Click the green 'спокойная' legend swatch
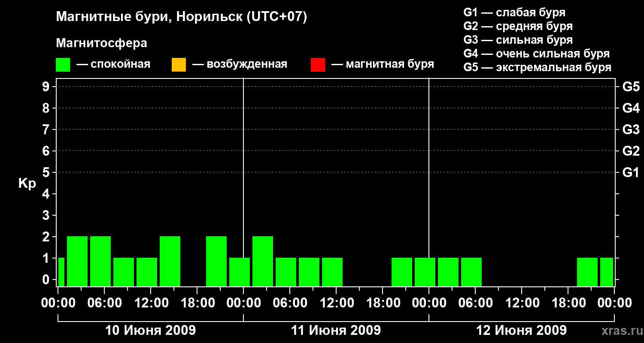This screenshot has height=343, width=644. click(63, 65)
